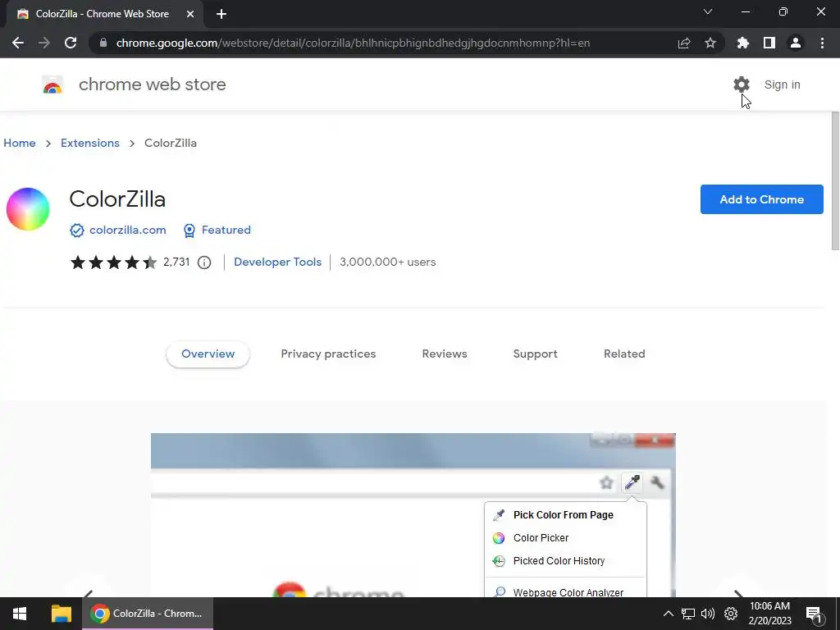Toggle the browser side panel icon
Screen dimensions: 840x630
tap(769, 43)
